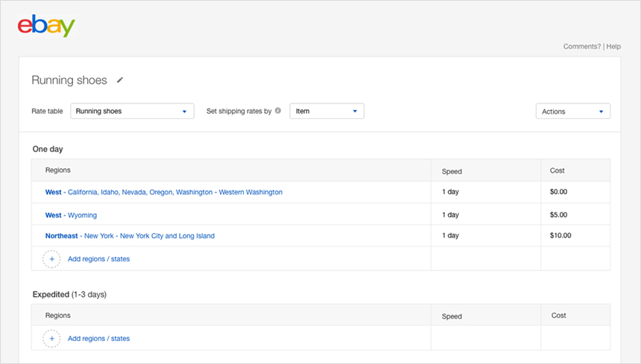Add regions / states under One day

pos(98,259)
